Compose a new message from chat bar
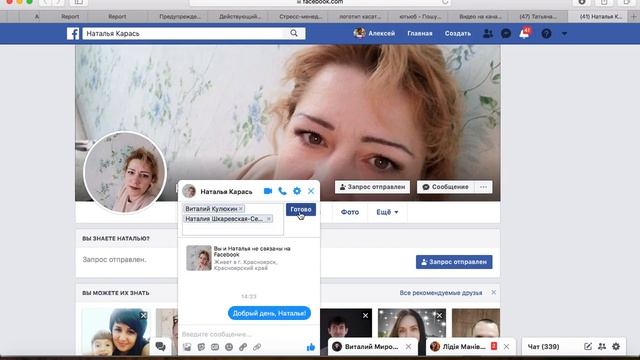The image size is (640, 360). point(588,347)
